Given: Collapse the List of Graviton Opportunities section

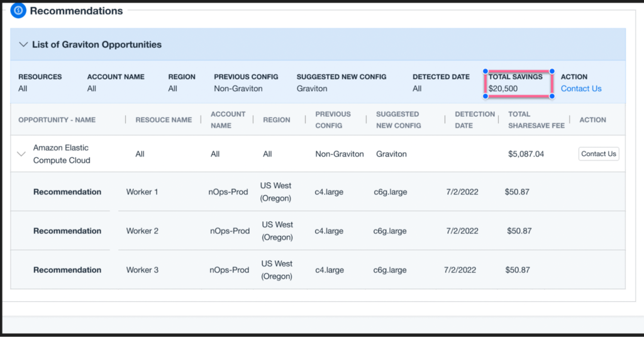Looking at the screenshot, I should tap(23, 45).
